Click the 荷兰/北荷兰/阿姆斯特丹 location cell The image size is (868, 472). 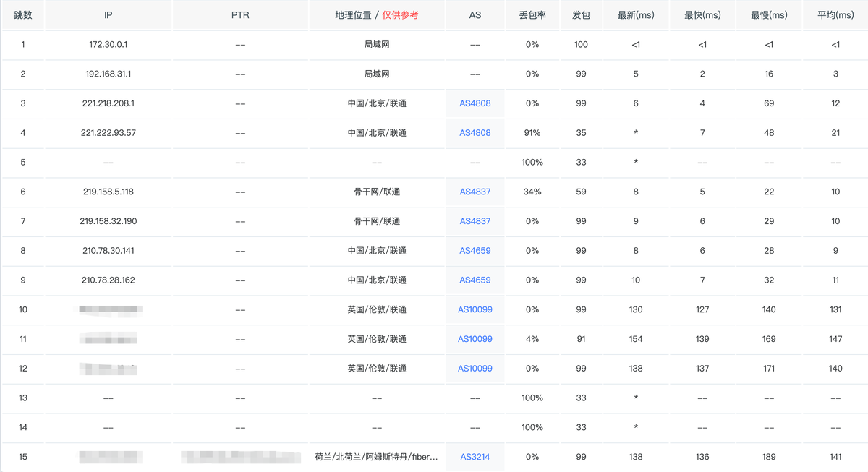377,457
